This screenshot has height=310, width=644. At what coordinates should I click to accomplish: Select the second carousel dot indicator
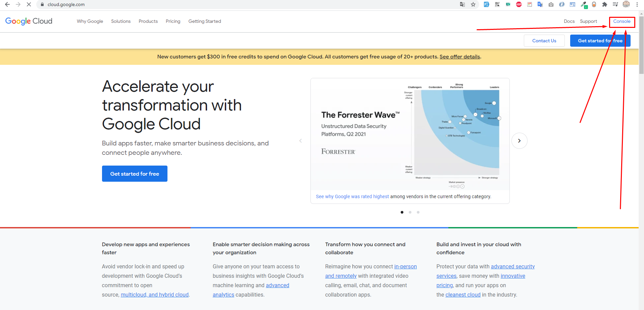tap(410, 212)
